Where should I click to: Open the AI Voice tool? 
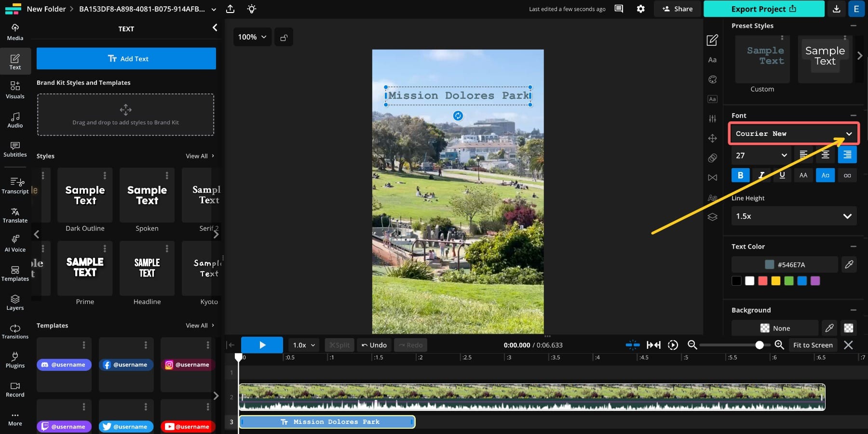click(15, 244)
